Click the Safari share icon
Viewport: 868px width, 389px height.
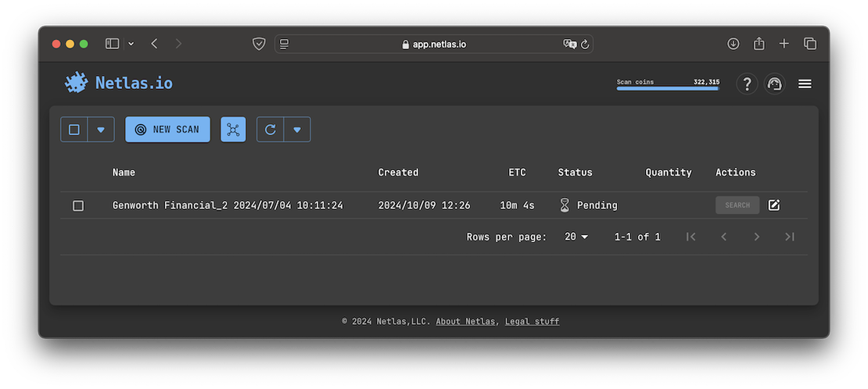pyautogui.click(x=759, y=44)
